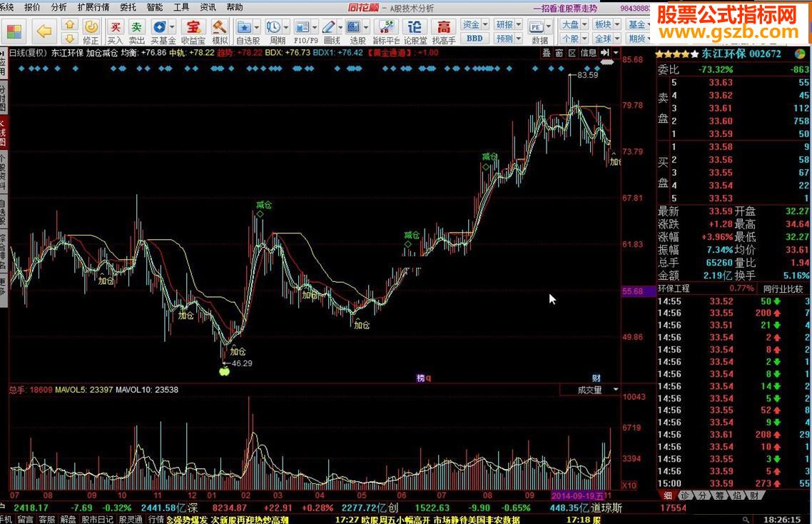Click the right-arrow panel toggle next to 信息
Image resolution: width=812 pixels, height=524 pixels.
tap(605, 53)
